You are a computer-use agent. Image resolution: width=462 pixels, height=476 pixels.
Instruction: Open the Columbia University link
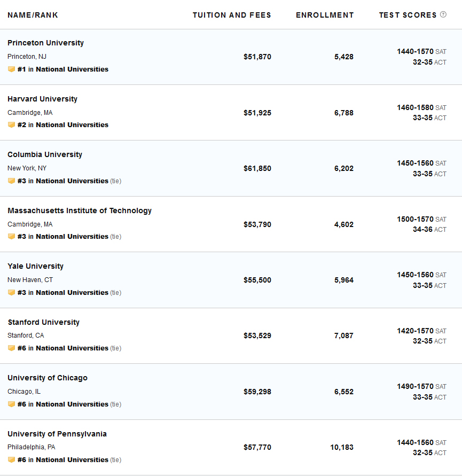pos(45,154)
